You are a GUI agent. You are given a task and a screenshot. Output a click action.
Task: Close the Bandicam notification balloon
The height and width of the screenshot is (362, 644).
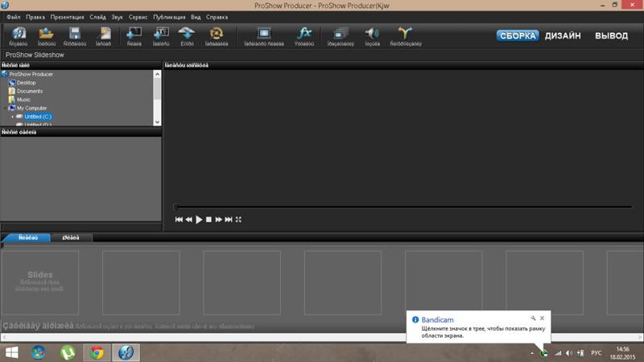542,318
